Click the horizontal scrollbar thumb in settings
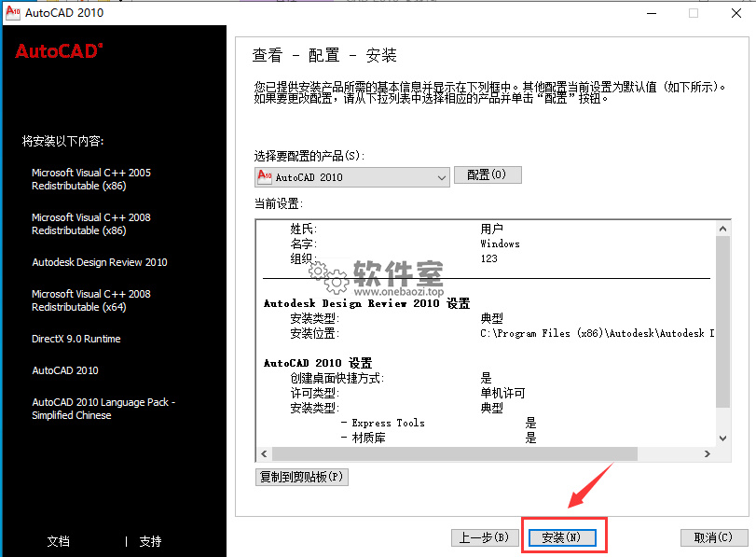756x557 pixels. tap(455, 453)
